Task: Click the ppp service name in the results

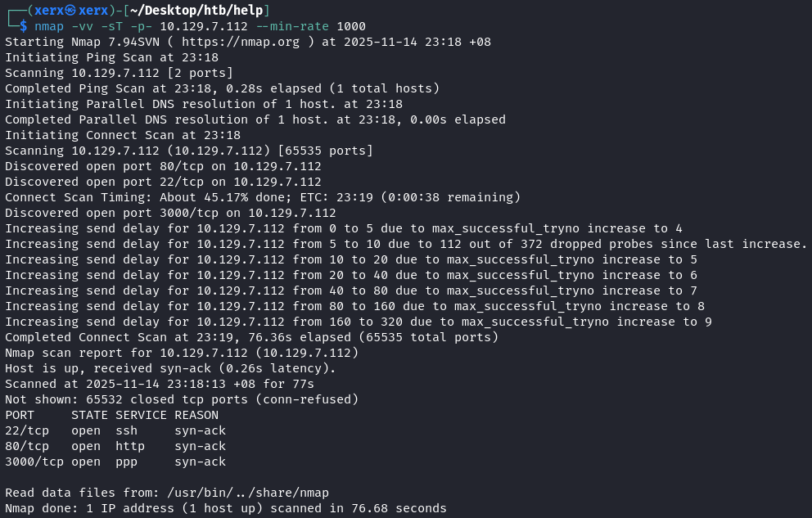Action: click(x=127, y=462)
